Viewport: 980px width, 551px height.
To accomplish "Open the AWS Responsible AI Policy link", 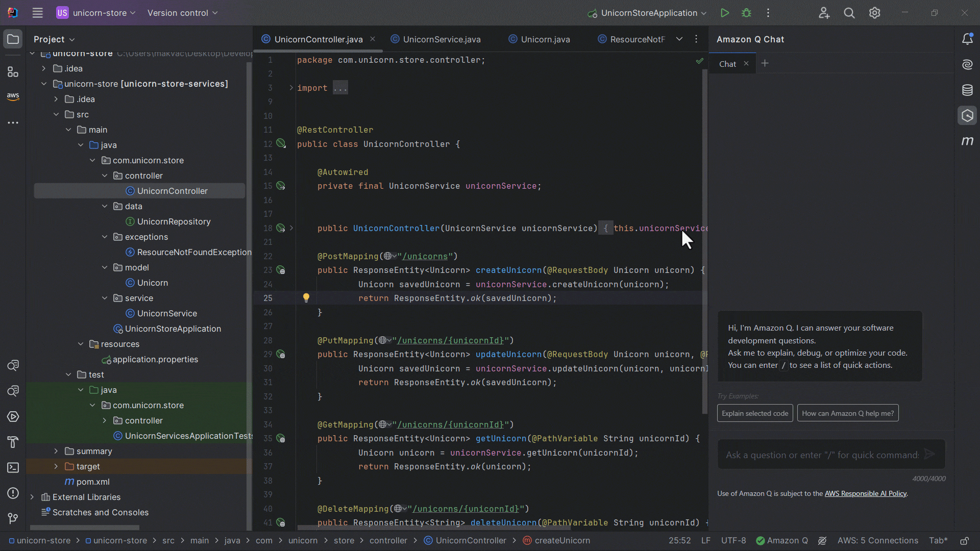I will click(866, 493).
